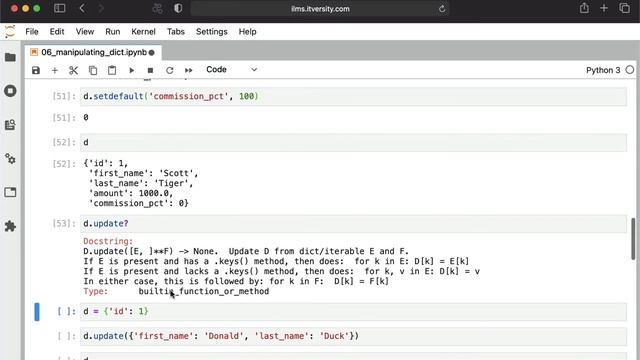
Task: Reload the page in Safari
Action: point(442,9)
